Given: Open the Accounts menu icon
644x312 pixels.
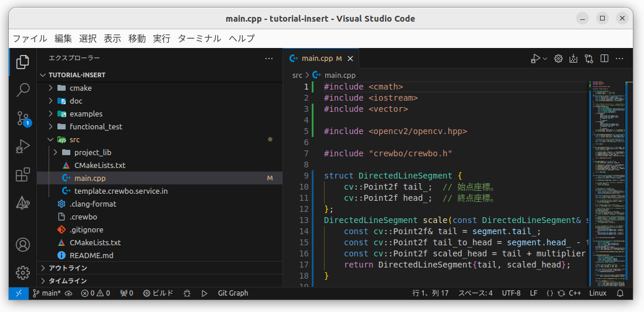Looking at the screenshot, I should tap(23, 245).
